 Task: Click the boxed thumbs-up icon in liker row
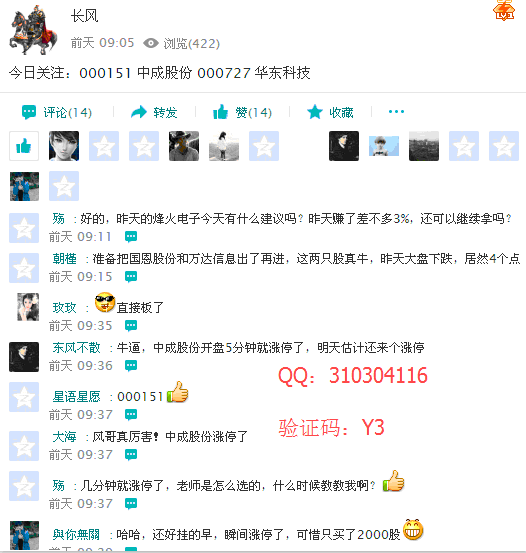[x=24, y=146]
